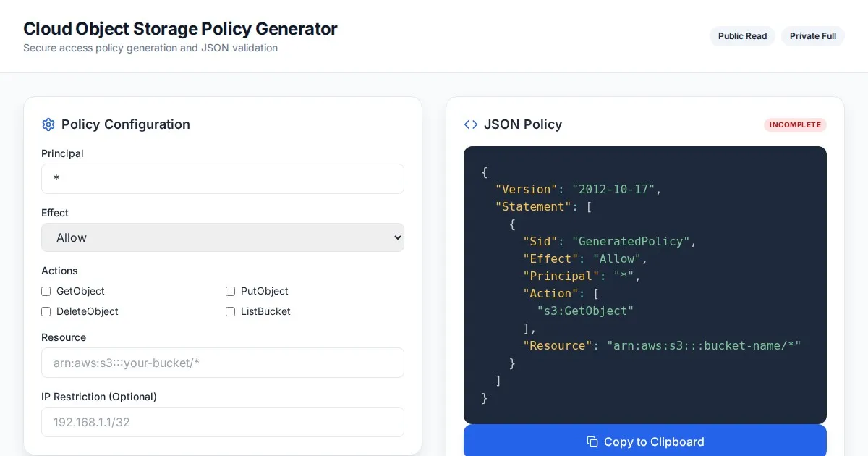The image size is (868, 456).
Task: Check the PutObject action checkbox
Action: pyautogui.click(x=231, y=291)
